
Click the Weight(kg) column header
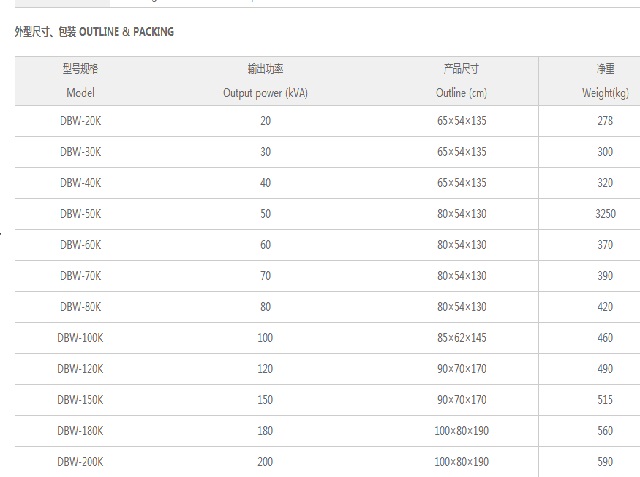click(605, 93)
